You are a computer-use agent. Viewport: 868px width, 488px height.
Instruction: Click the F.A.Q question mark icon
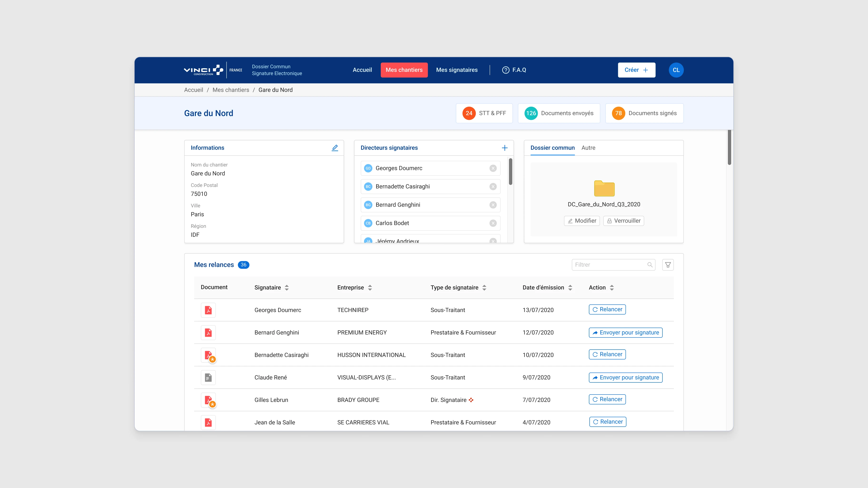point(506,70)
